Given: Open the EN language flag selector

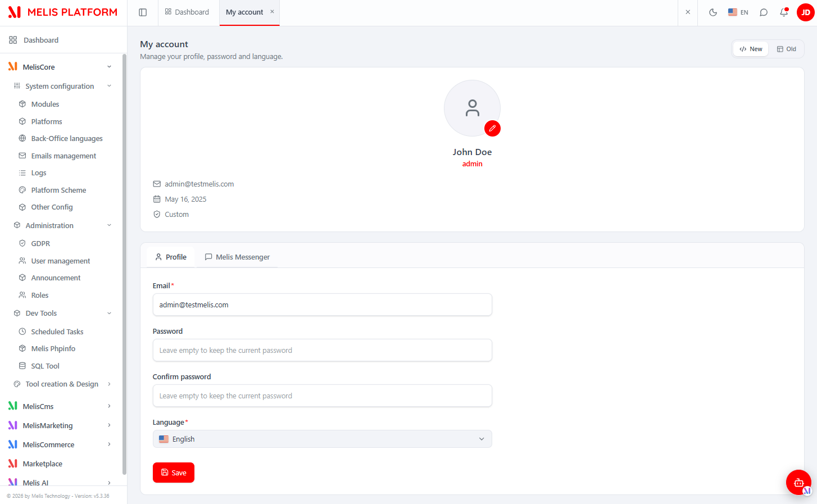Looking at the screenshot, I should click(x=738, y=12).
